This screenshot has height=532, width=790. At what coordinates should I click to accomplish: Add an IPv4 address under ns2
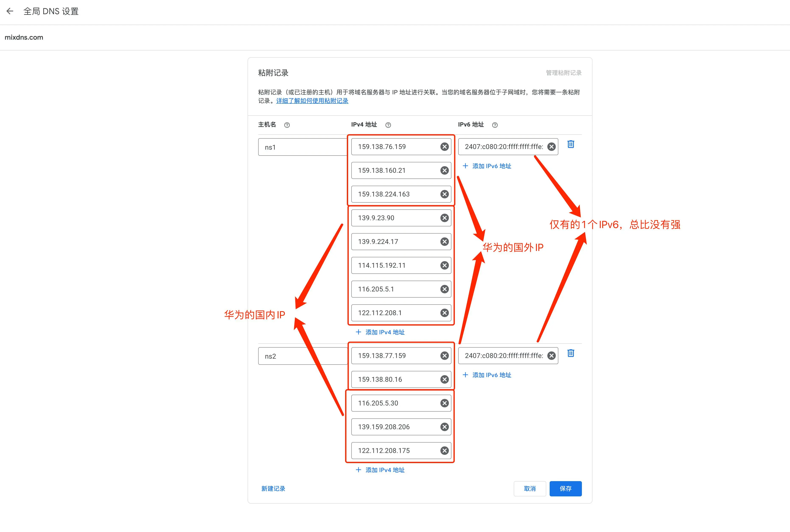pyautogui.click(x=380, y=470)
